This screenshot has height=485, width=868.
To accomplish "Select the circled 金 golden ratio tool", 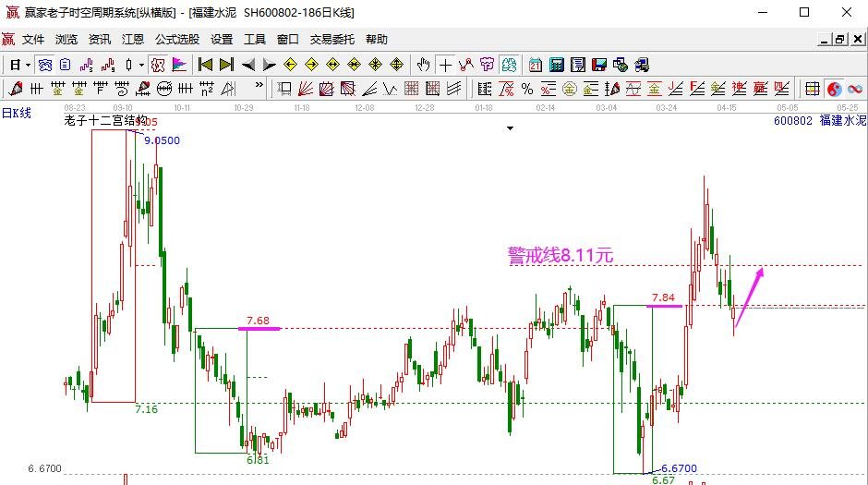I will pyautogui.click(x=570, y=89).
